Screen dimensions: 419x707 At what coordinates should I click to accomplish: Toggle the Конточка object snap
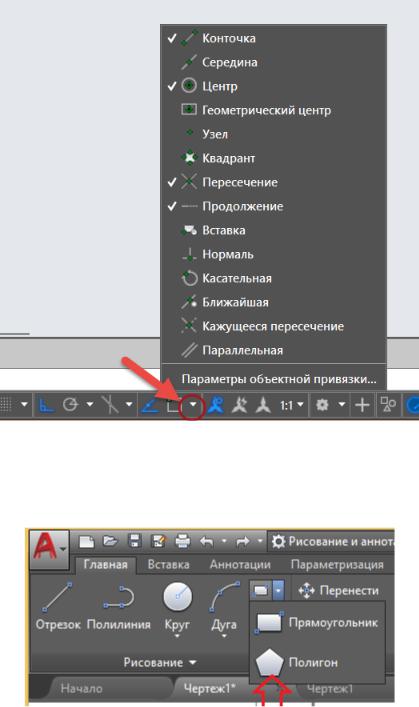pos(273,38)
